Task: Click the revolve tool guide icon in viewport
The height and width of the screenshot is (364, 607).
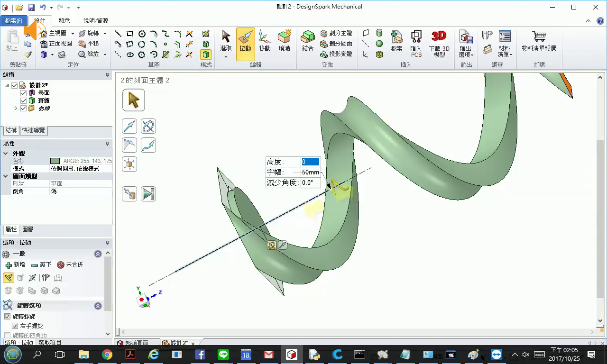Action: click(148, 126)
